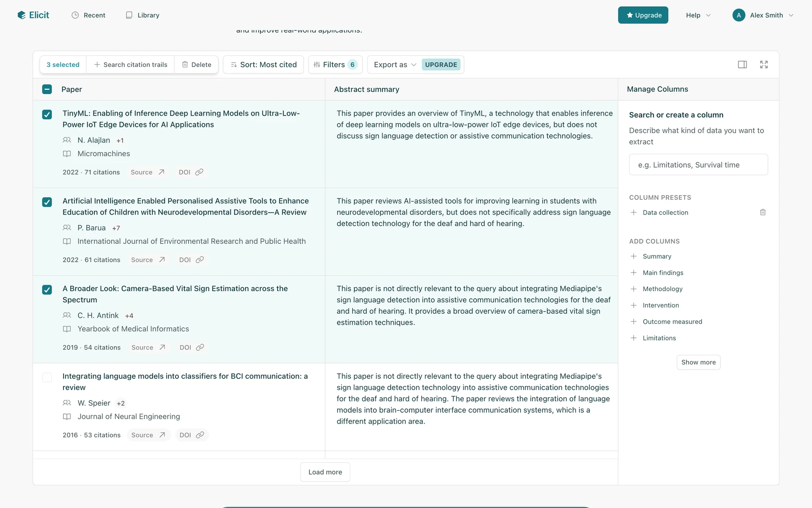Open the Sort: Most cited dropdown
Screen dimensions: 812x508
263,64
